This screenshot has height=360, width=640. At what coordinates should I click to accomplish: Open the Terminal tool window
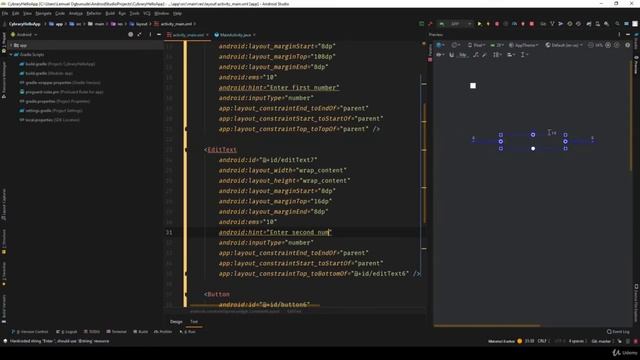[x=116, y=332]
